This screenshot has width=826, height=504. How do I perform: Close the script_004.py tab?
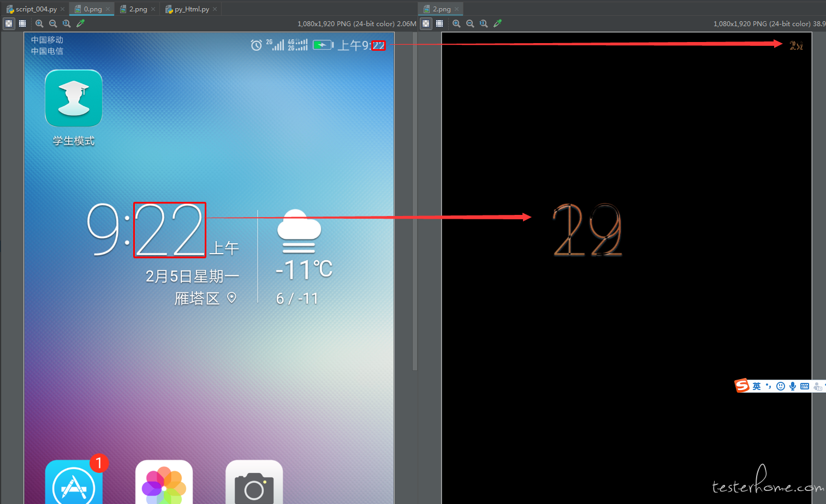coord(63,9)
